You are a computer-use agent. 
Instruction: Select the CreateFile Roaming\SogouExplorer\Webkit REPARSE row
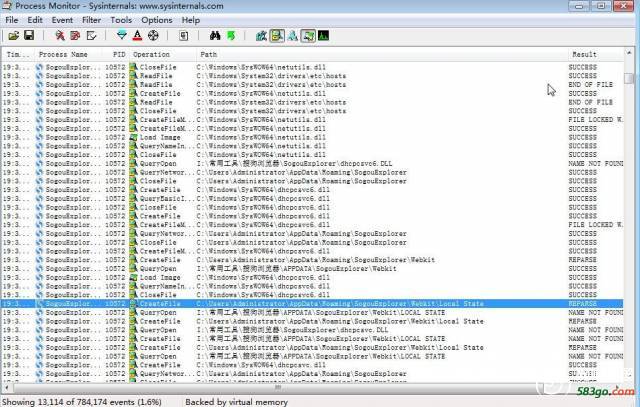tap(312, 260)
